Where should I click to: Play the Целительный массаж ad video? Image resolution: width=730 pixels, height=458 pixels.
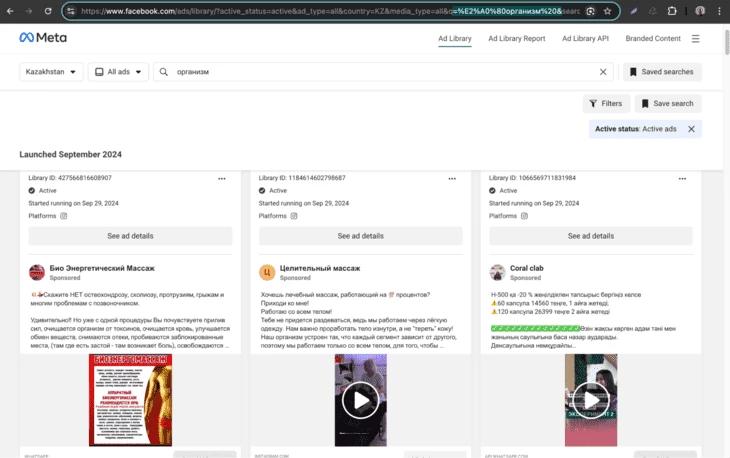[360, 400]
